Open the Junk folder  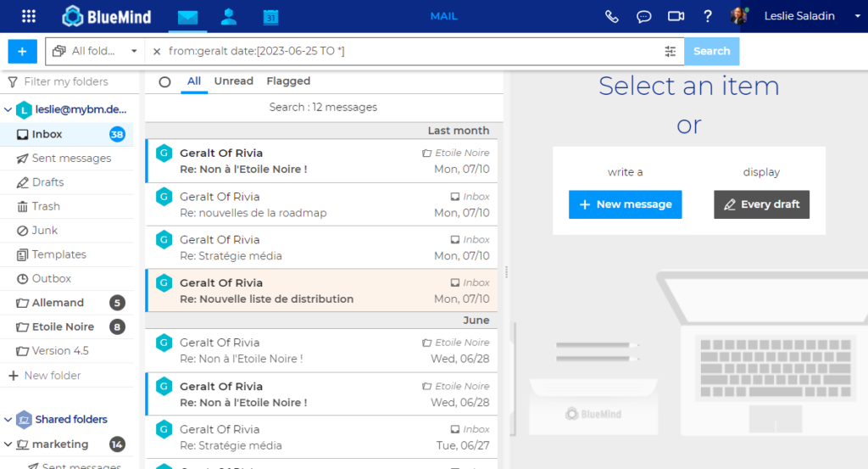pos(66,231)
